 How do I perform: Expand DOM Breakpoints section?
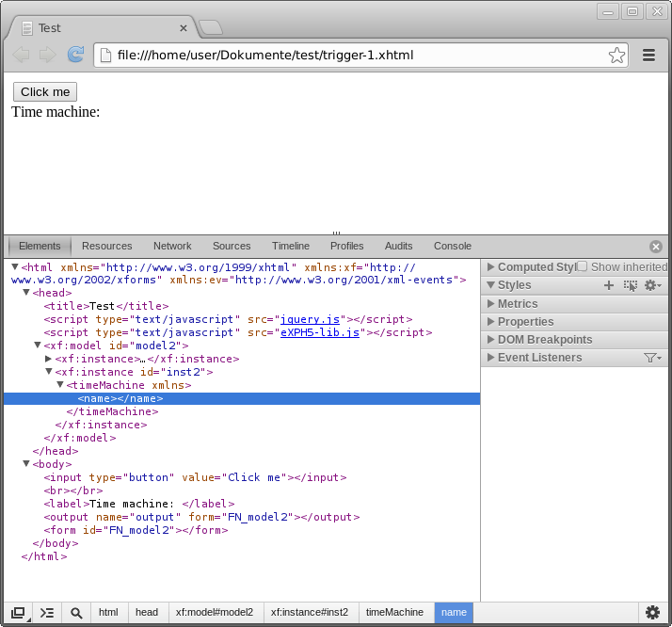coord(490,340)
